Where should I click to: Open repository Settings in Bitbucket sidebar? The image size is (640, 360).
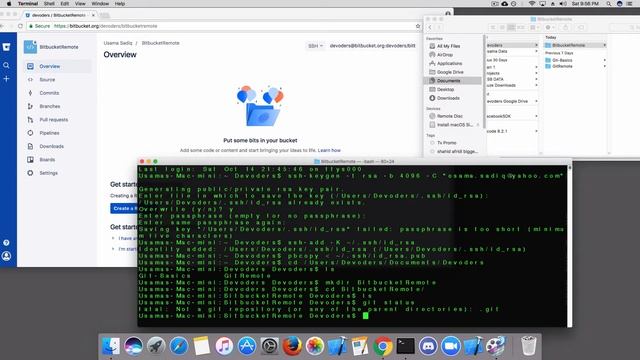click(x=57, y=173)
